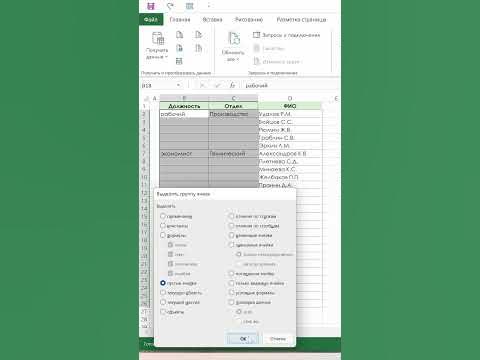Click the formula bar showing рабочий
The height and width of the screenshot is (360, 480).
point(290,86)
